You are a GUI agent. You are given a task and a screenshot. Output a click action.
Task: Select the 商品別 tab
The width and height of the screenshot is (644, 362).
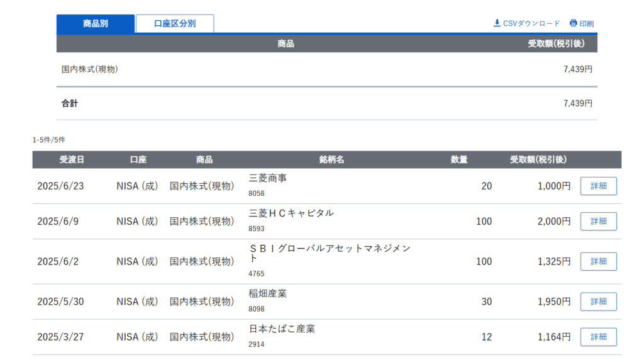coord(96,23)
